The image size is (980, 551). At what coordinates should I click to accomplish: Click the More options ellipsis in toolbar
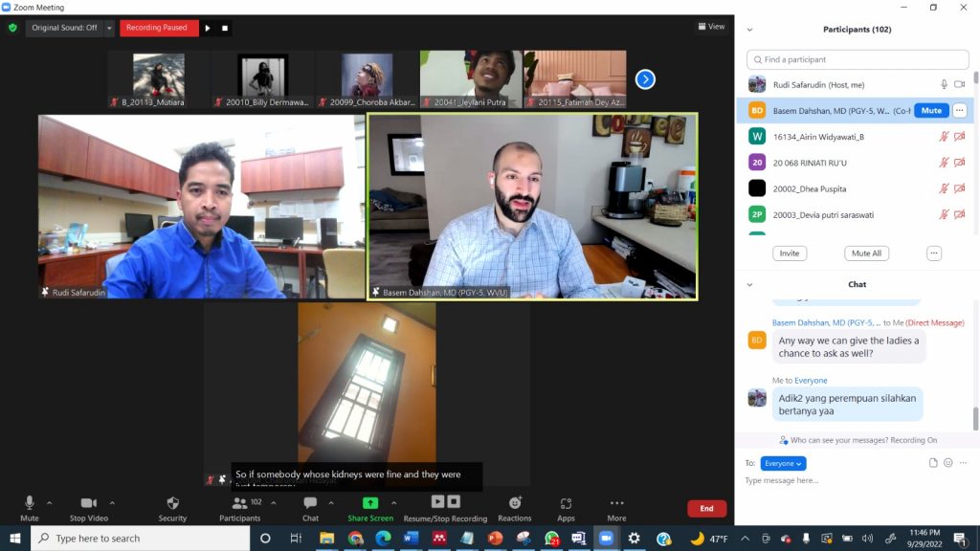pyautogui.click(x=616, y=503)
